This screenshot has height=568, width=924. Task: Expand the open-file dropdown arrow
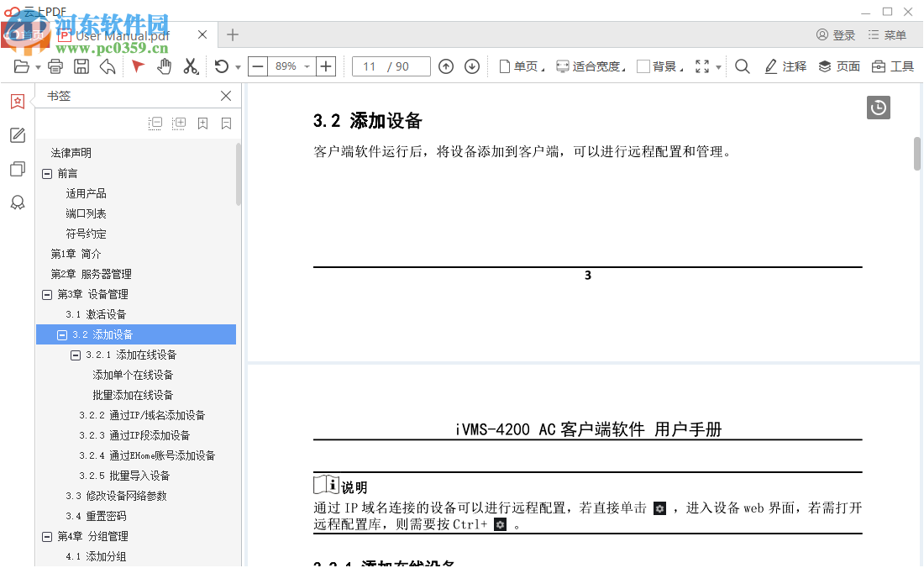[x=38, y=66]
